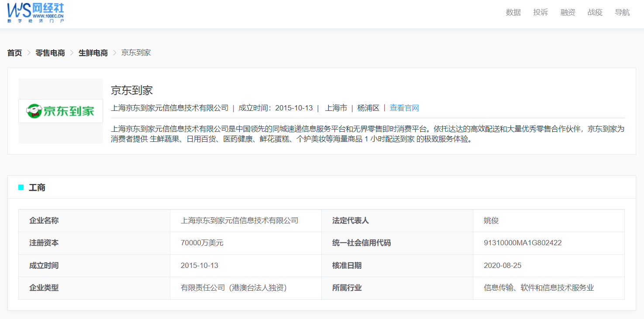This screenshot has height=319, width=644.
Task: Click 信息传输、软件和信息技术服务业 value
Action: 539,288
